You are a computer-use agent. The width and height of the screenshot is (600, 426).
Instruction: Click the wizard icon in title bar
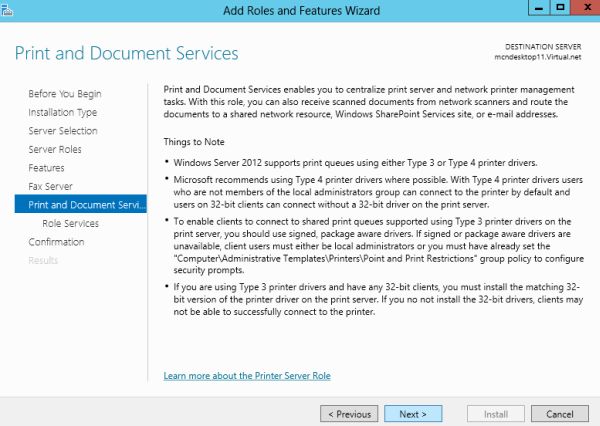(7, 10)
